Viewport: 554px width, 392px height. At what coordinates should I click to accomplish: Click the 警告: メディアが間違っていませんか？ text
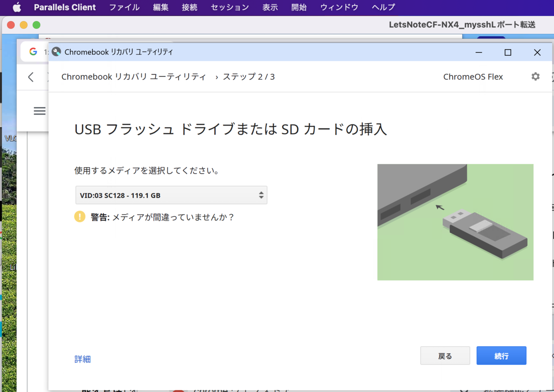pyautogui.click(x=163, y=217)
